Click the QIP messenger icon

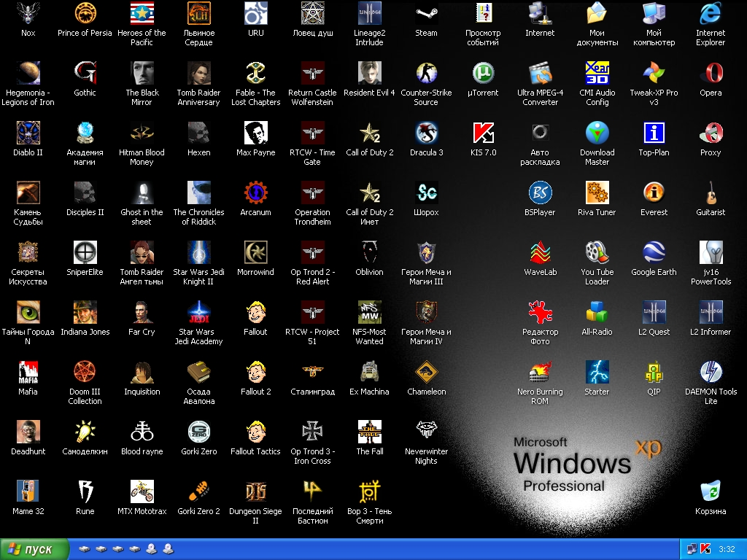(654, 372)
